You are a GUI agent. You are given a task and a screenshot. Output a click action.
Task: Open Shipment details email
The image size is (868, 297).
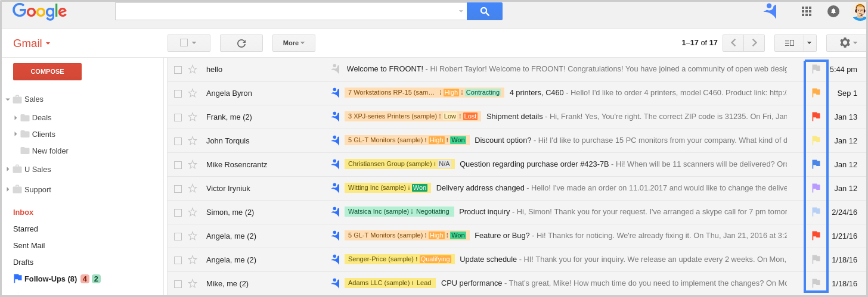[514, 117]
